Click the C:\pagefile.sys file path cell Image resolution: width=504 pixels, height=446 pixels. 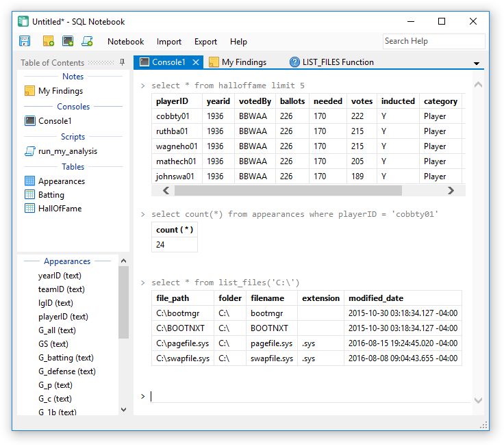(x=183, y=343)
